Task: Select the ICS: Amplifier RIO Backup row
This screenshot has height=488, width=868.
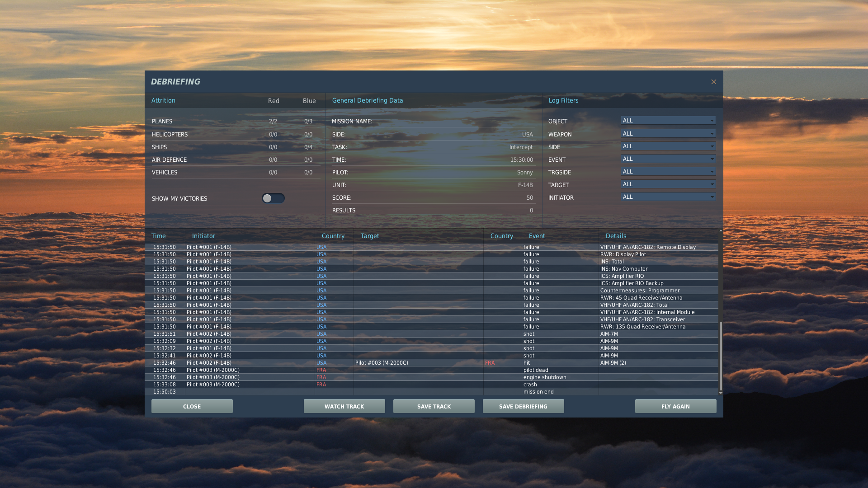Action: pos(431,283)
